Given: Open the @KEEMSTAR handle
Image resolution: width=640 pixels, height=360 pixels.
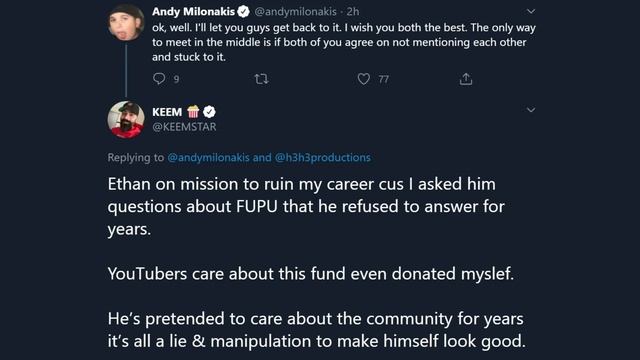Looking at the screenshot, I should click(184, 127).
